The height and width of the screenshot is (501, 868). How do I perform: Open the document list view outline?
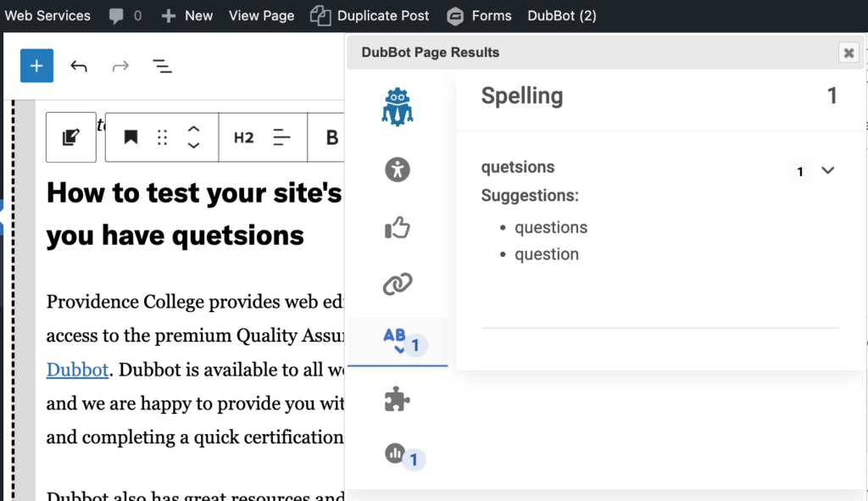pos(162,66)
